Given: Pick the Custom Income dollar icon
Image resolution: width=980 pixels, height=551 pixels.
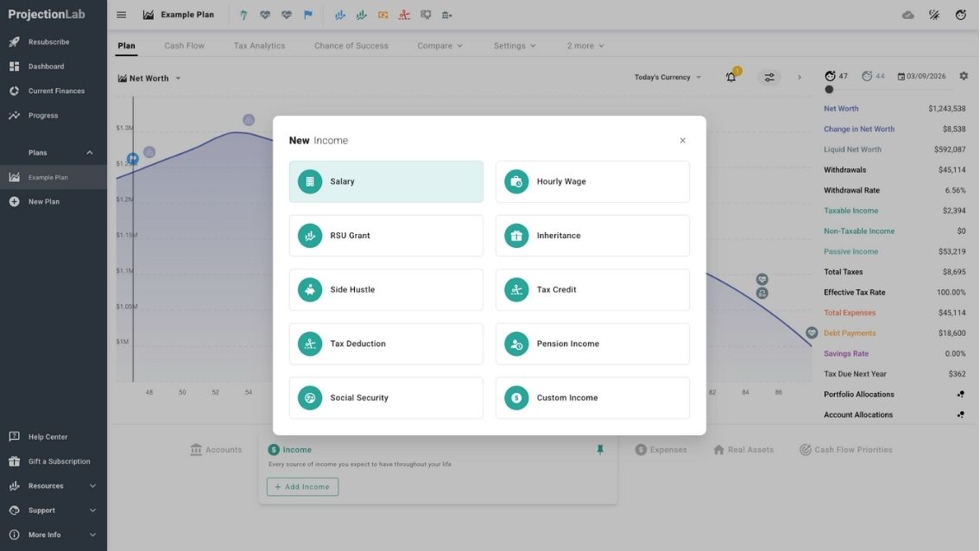Looking at the screenshot, I should pyautogui.click(x=516, y=398).
